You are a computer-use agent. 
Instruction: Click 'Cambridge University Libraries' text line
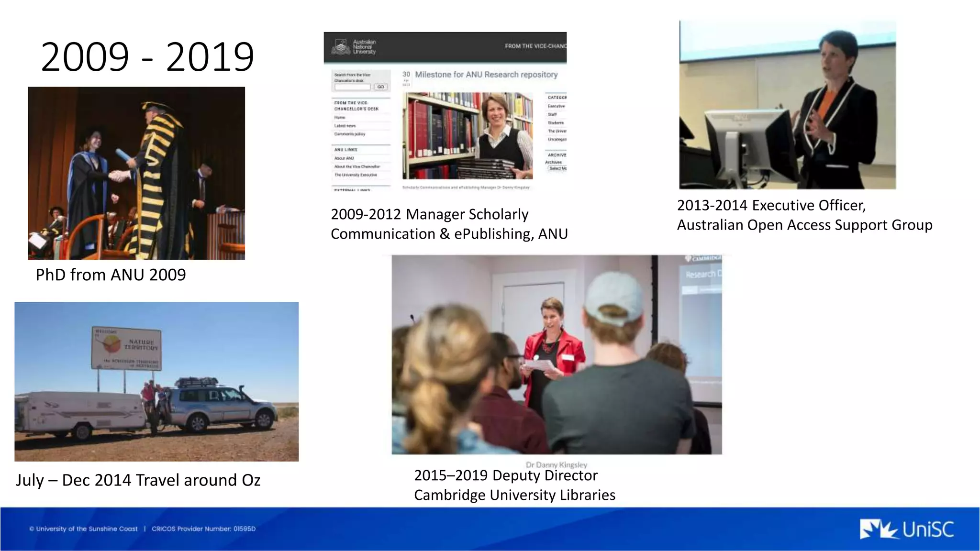pos(514,495)
